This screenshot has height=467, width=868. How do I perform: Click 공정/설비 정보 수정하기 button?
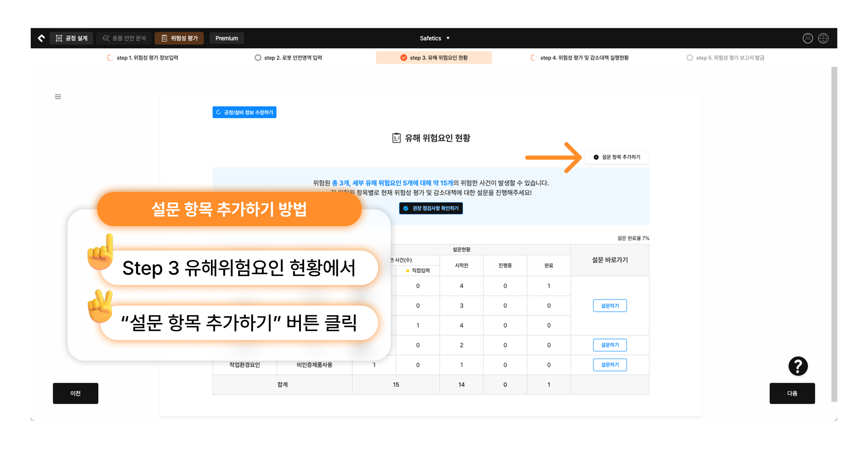coord(245,112)
